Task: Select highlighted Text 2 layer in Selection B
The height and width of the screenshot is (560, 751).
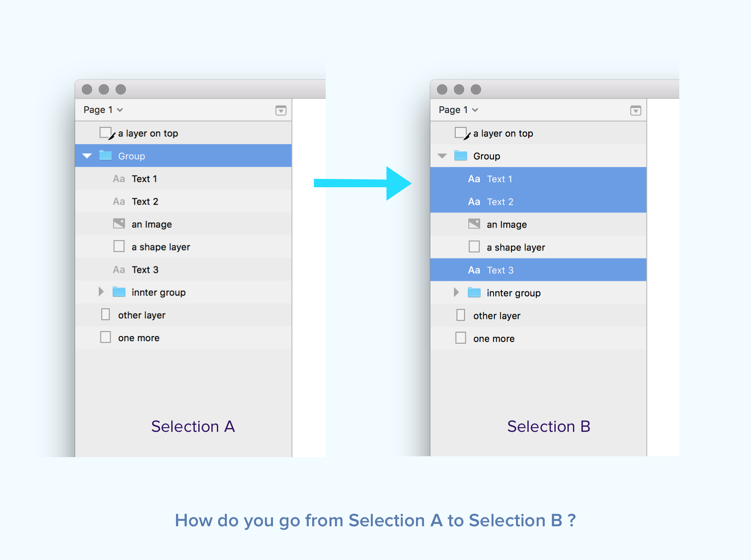Action: pos(538,202)
